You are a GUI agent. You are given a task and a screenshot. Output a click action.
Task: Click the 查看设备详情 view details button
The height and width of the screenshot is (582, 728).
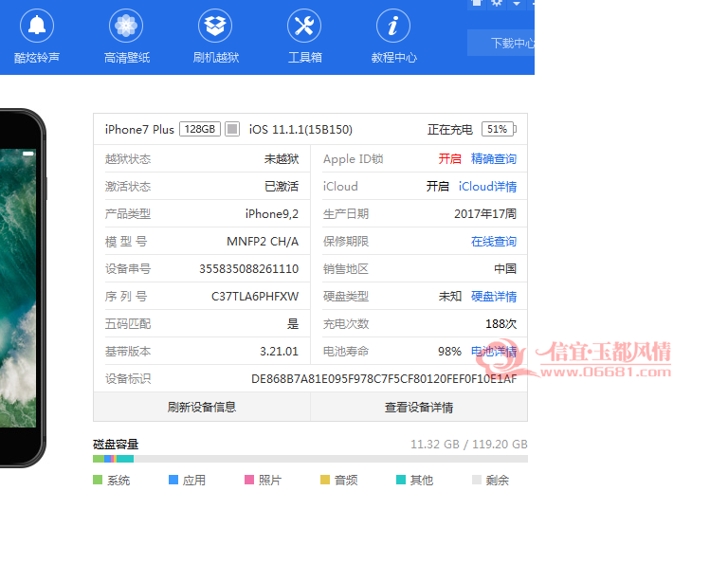419,407
